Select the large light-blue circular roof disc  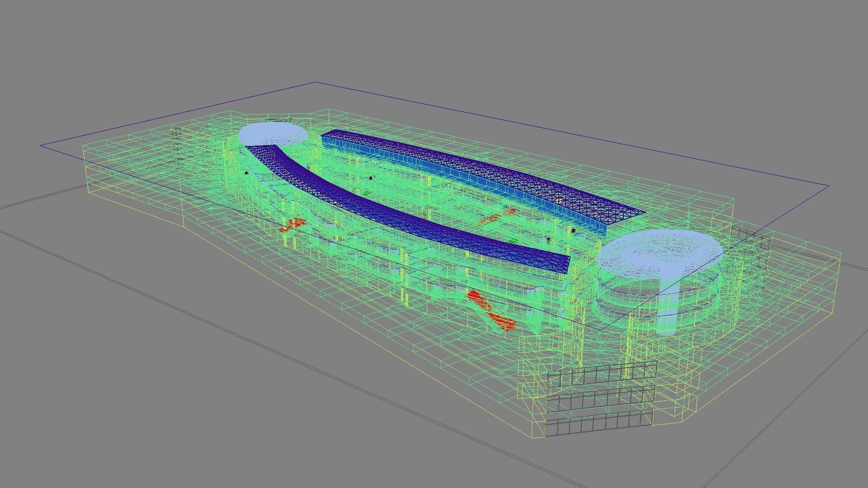click(660, 253)
